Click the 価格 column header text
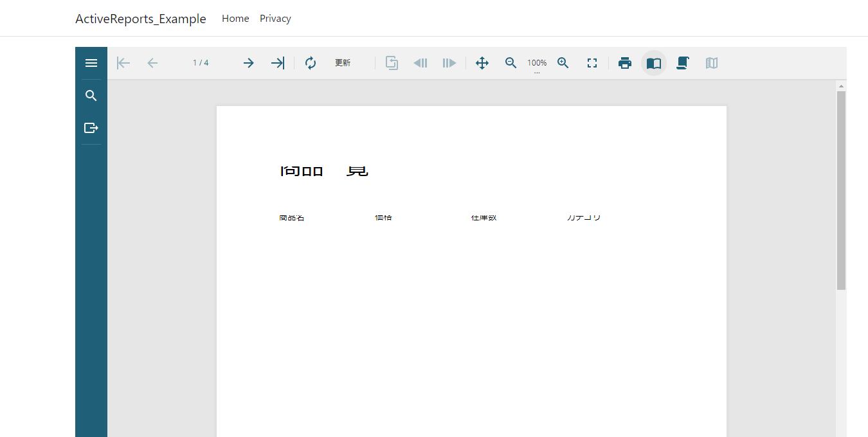Screen dimensions: 868x437 click(383, 218)
